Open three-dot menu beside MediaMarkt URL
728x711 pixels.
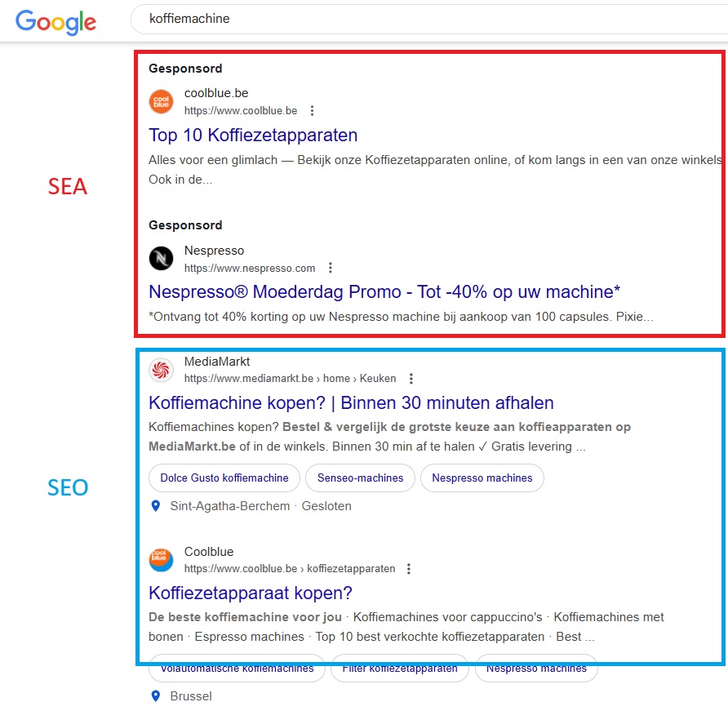coord(411,379)
